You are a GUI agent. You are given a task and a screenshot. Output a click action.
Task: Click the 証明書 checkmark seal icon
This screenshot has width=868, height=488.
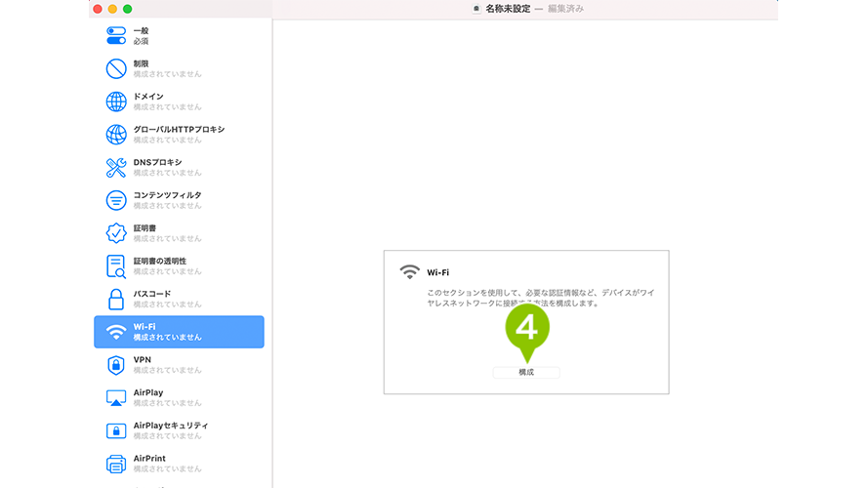(115, 233)
